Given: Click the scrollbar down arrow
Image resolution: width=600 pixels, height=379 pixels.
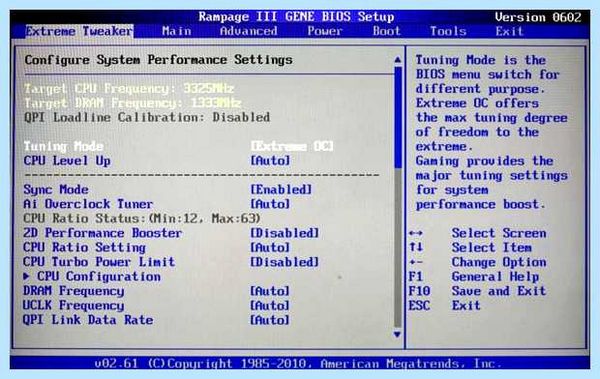Looking at the screenshot, I should coord(398,334).
